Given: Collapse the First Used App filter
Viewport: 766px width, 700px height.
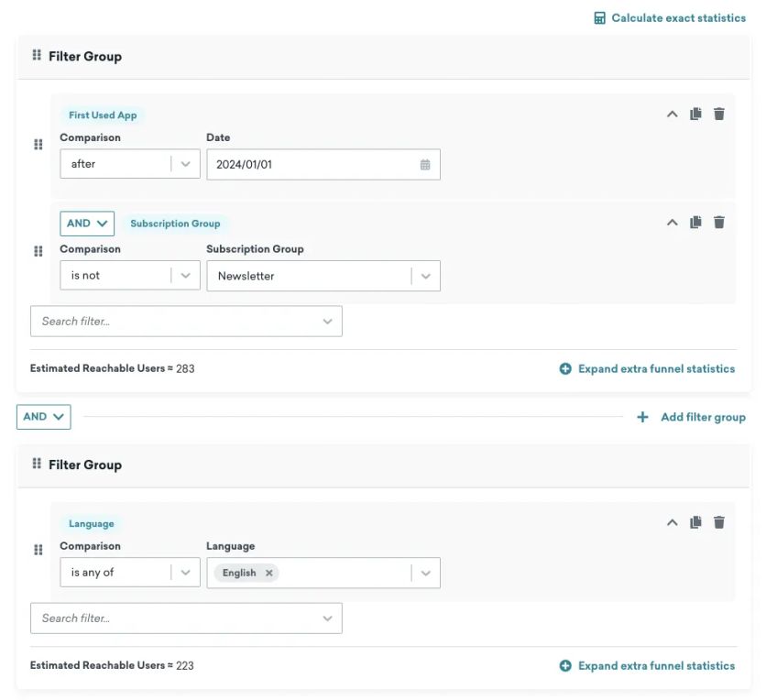Looking at the screenshot, I should 672,115.
